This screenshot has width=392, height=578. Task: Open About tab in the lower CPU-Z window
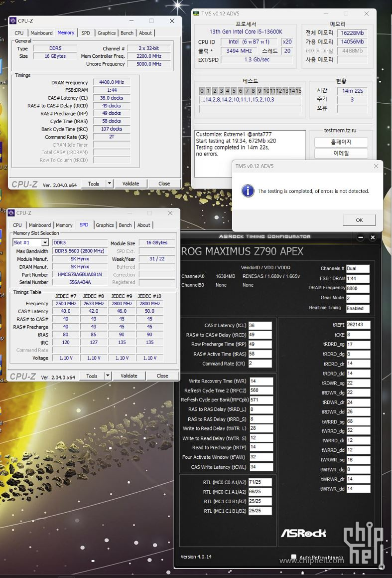(143, 225)
